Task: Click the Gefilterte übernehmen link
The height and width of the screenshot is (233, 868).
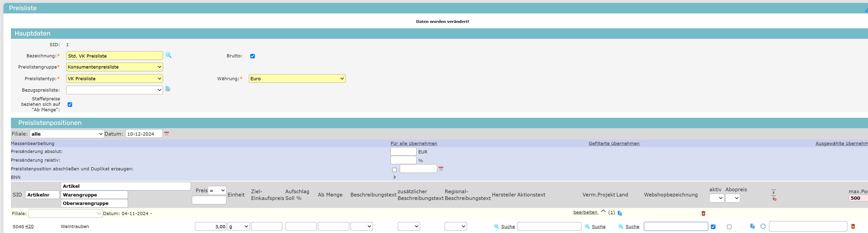Action: point(614,143)
